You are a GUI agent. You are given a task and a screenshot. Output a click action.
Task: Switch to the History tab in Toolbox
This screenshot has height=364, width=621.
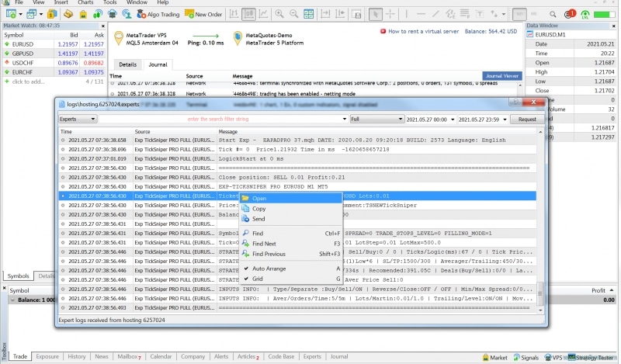tap(76, 356)
